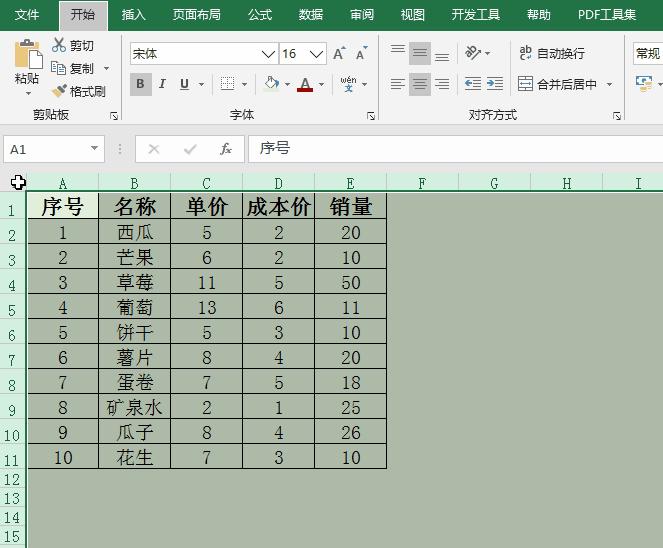The width and height of the screenshot is (663, 548).
Task: Click the Name Box showing A1
Action: [47, 149]
